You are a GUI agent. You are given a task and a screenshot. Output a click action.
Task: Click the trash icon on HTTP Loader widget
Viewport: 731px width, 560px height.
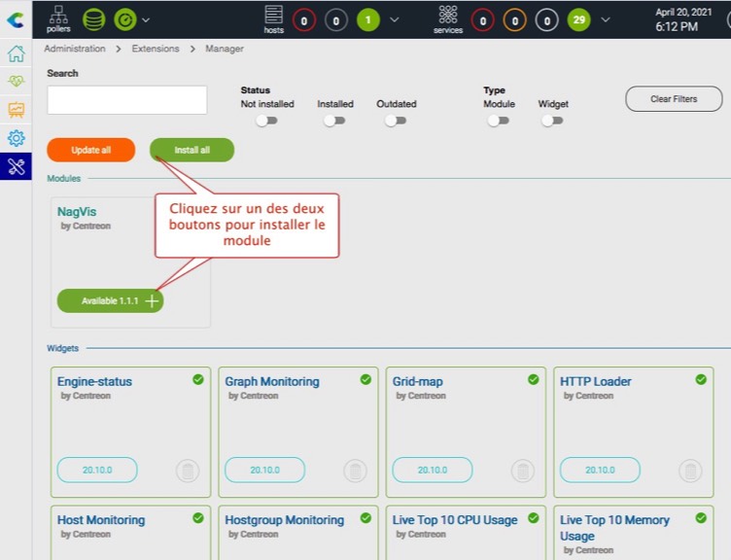690,471
